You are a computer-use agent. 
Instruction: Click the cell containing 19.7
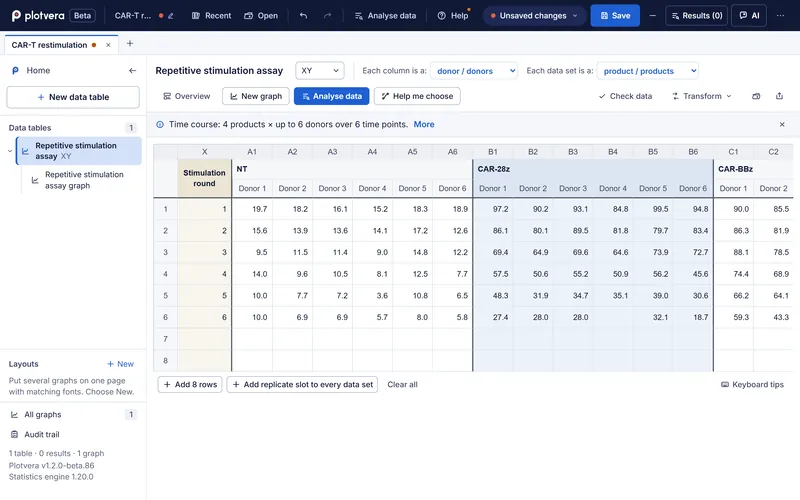coord(252,209)
